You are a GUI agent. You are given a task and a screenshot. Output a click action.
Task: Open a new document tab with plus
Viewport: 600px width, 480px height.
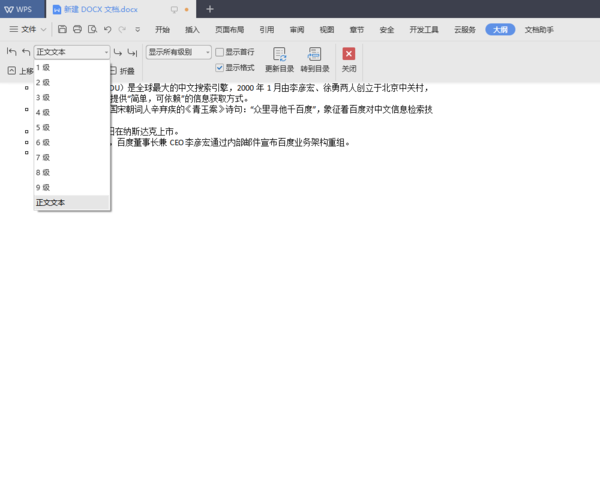210,9
